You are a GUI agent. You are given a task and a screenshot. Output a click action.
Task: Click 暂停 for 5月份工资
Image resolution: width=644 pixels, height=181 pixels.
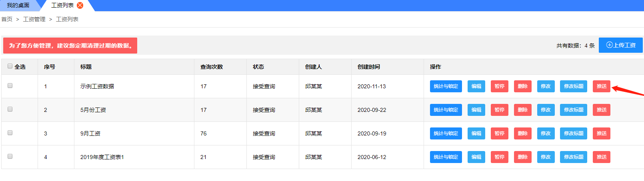[500, 110]
